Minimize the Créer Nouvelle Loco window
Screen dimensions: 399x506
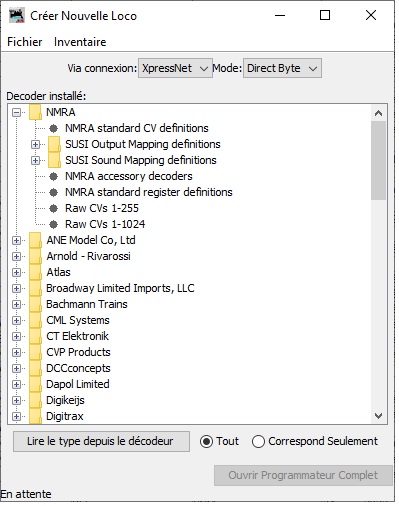point(280,15)
